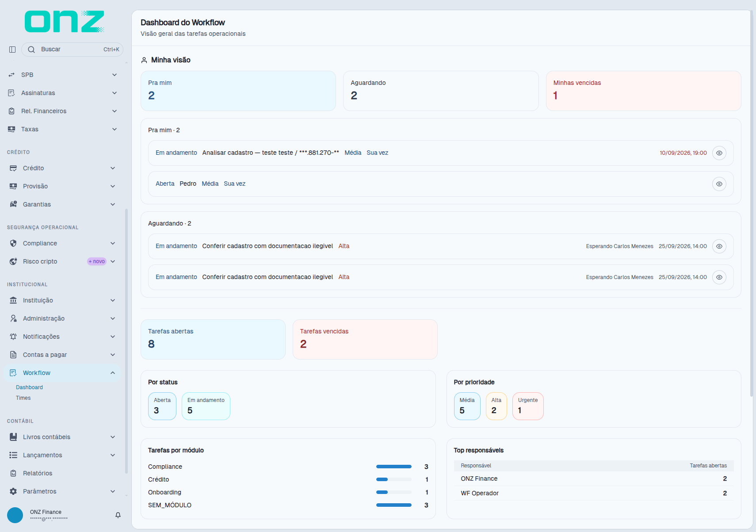Image resolution: width=756 pixels, height=532 pixels.
Task: Click the Garantias icon
Action: 13,204
